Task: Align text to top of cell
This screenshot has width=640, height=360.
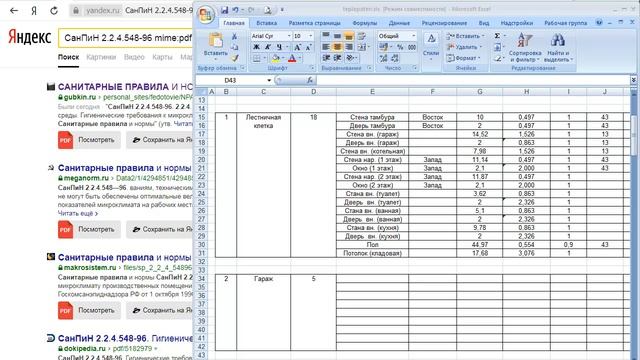Action: click(x=326, y=36)
